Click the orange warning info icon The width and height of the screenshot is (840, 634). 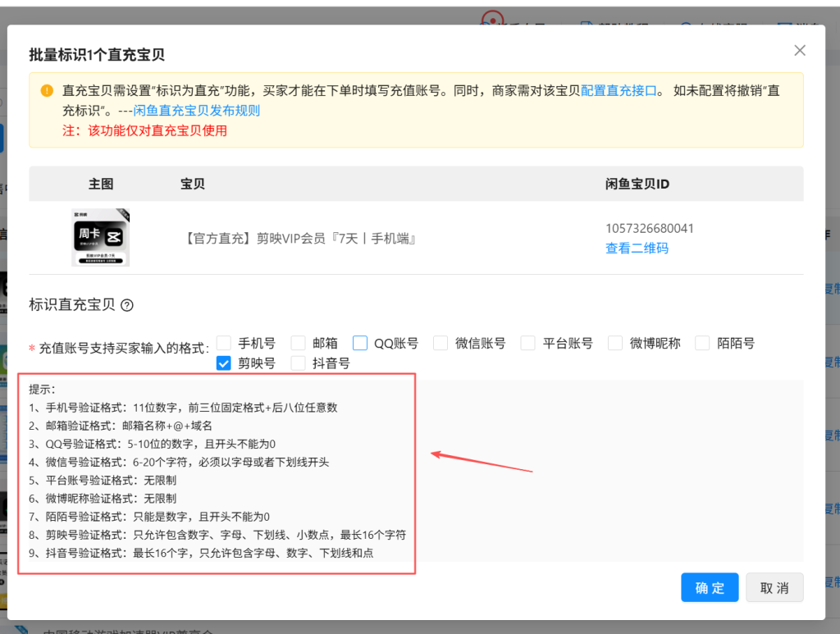tap(47, 90)
